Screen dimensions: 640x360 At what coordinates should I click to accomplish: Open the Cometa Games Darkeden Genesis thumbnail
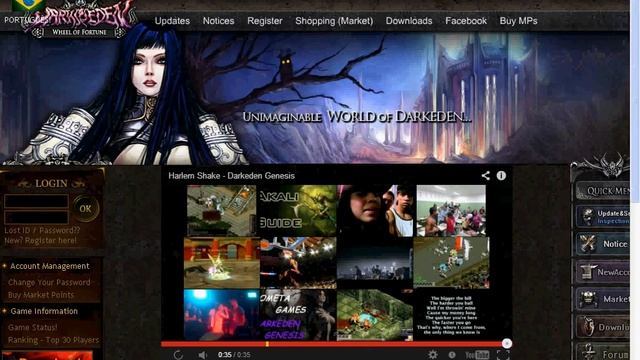point(298,315)
